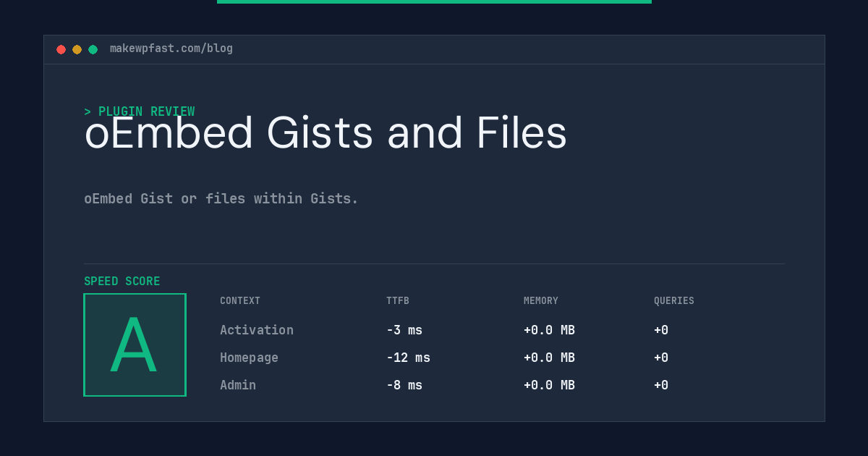868x456 pixels.
Task: Click the 'oEmbed Gists and Files' title
Action: click(325, 133)
